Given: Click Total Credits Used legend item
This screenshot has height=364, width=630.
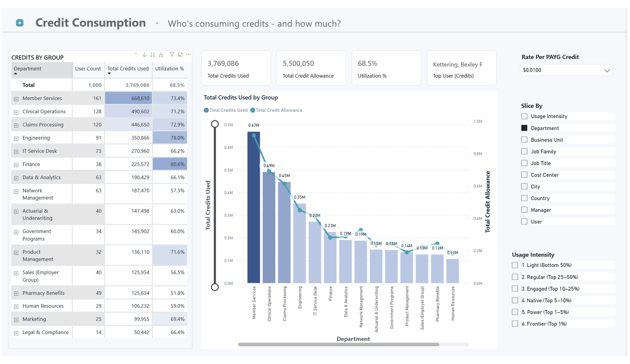Looking at the screenshot, I should coord(226,110).
